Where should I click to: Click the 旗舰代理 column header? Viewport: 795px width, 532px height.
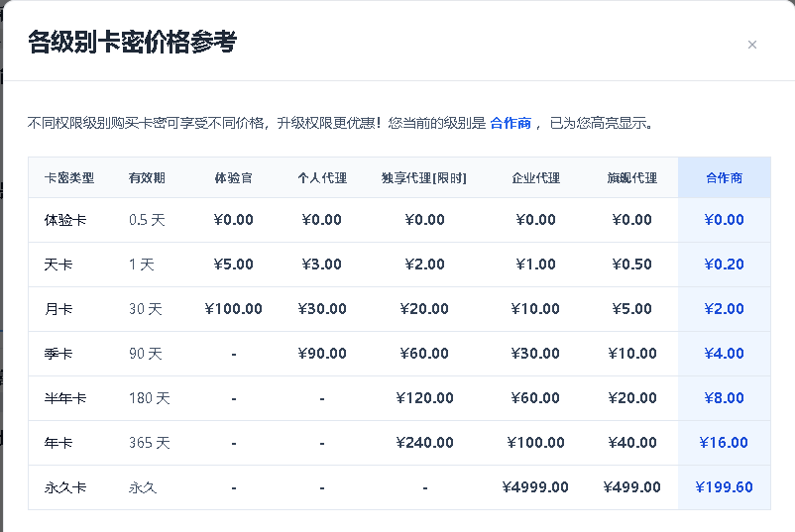(631, 178)
